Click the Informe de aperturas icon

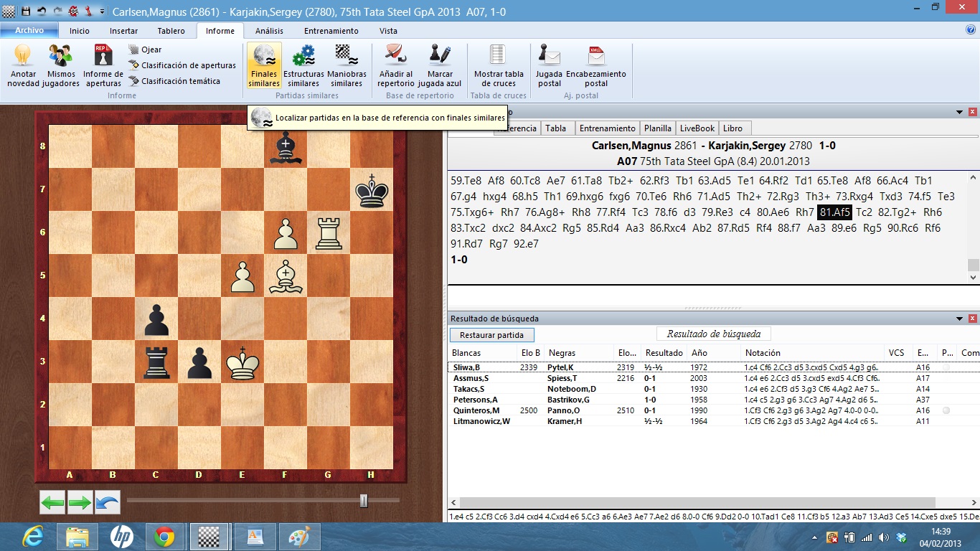pos(102,65)
